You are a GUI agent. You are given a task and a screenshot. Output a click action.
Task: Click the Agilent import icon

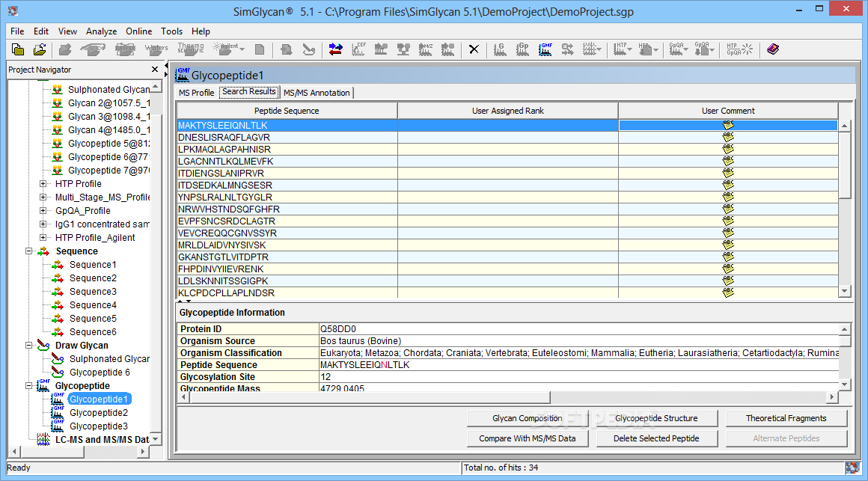pyautogui.click(x=226, y=50)
